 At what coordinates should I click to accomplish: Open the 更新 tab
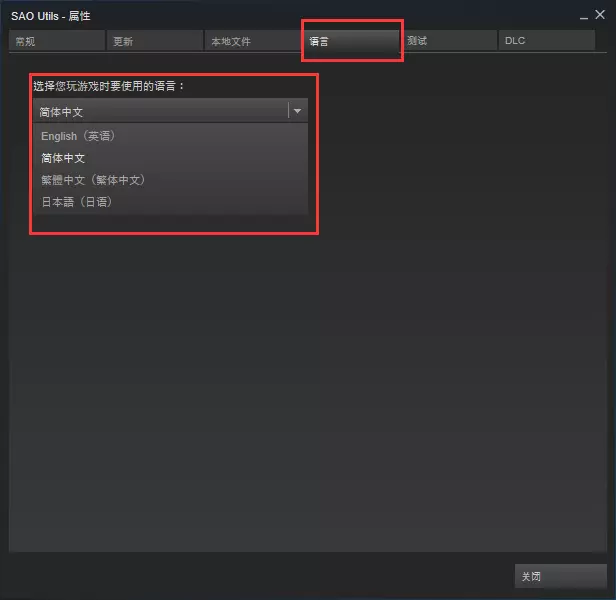(x=155, y=40)
